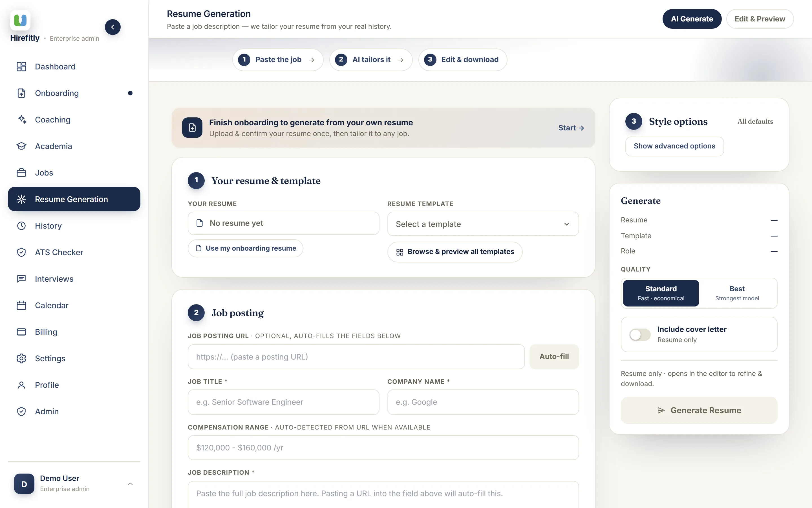Open History from the sidebar
Screen dimensions: 812x508
point(74,226)
